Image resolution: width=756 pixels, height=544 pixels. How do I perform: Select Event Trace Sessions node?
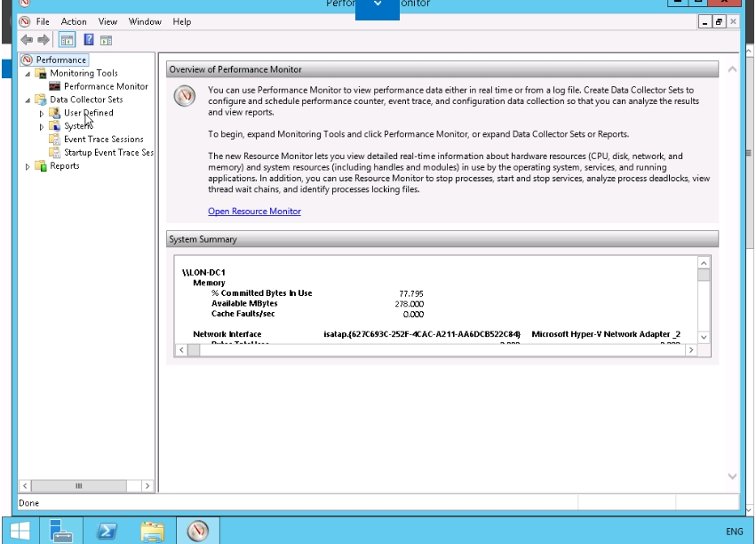(x=103, y=140)
